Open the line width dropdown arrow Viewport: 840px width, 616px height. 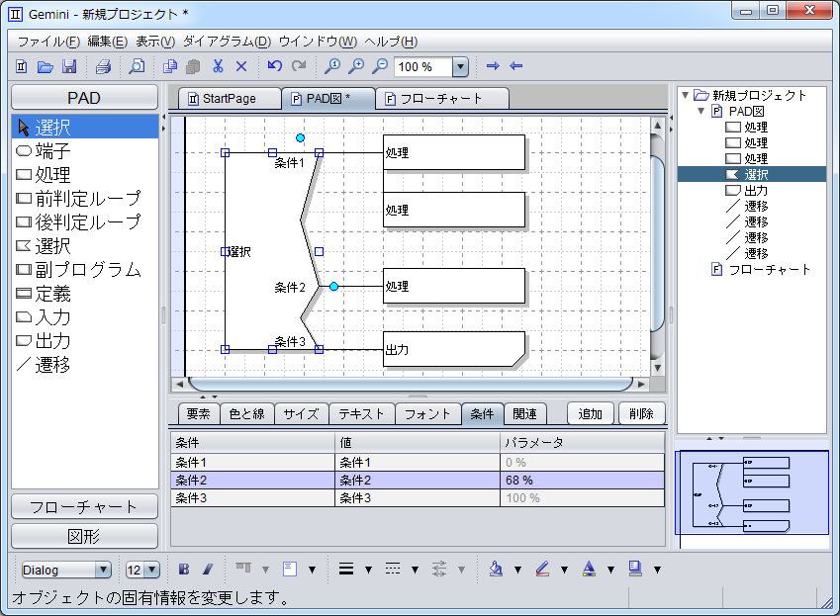369,570
